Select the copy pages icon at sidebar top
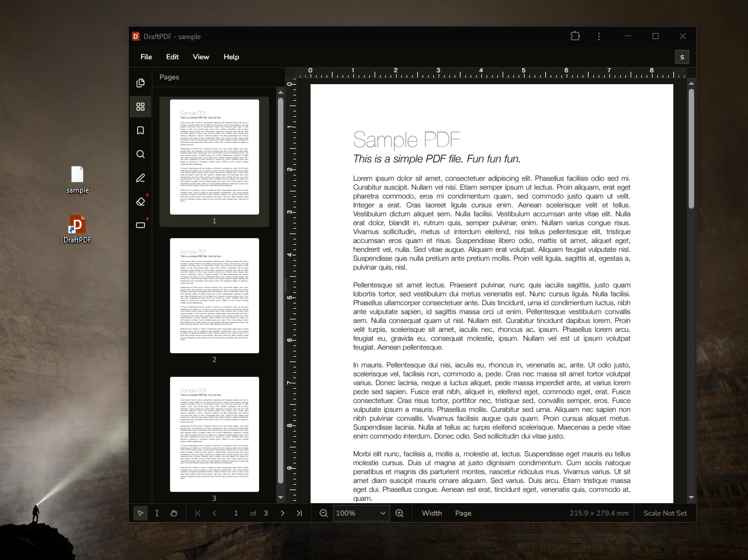Image resolution: width=748 pixels, height=560 pixels. click(140, 83)
